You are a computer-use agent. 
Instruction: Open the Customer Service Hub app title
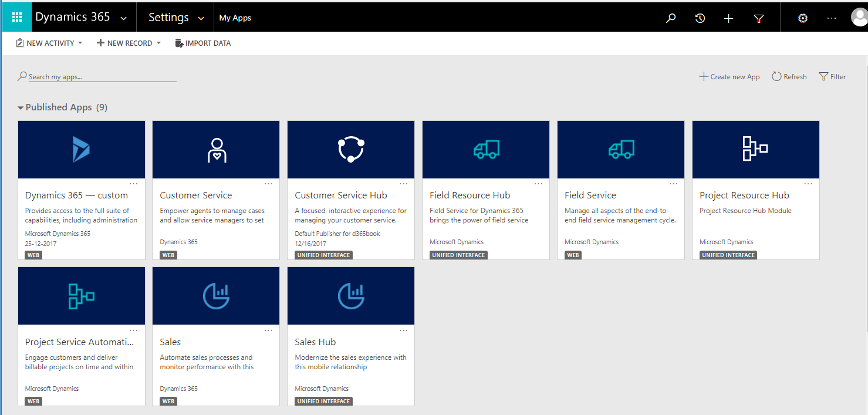pyautogui.click(x=341, y=195)
